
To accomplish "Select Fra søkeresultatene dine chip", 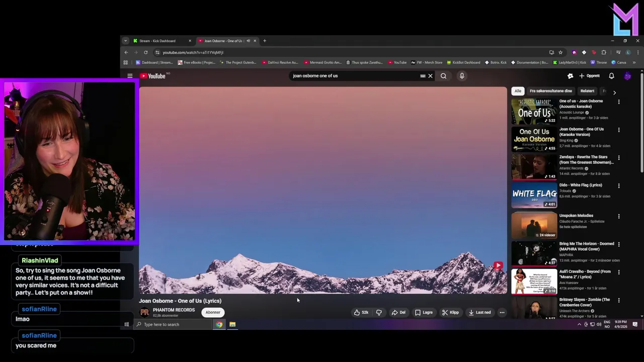I will 551,91.
